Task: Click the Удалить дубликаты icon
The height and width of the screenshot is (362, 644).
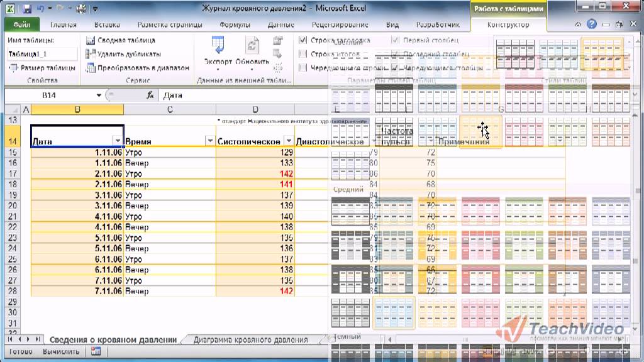Action: (91, 54)
